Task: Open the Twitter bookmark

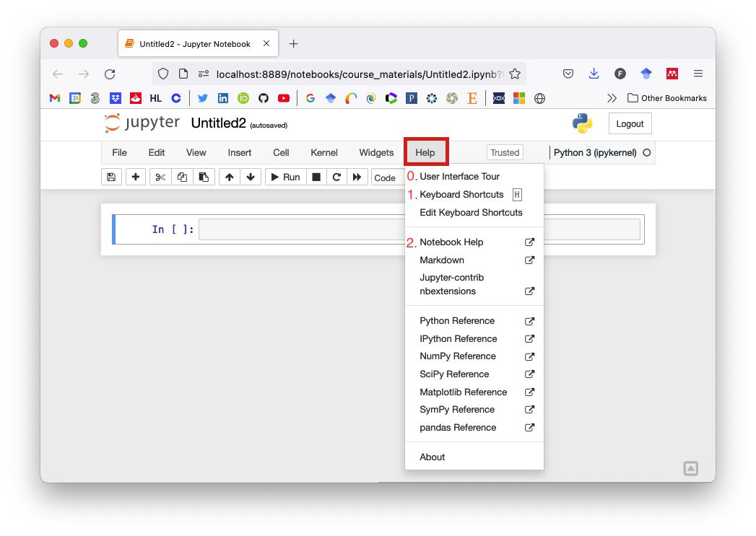Action: pos(202,98)
